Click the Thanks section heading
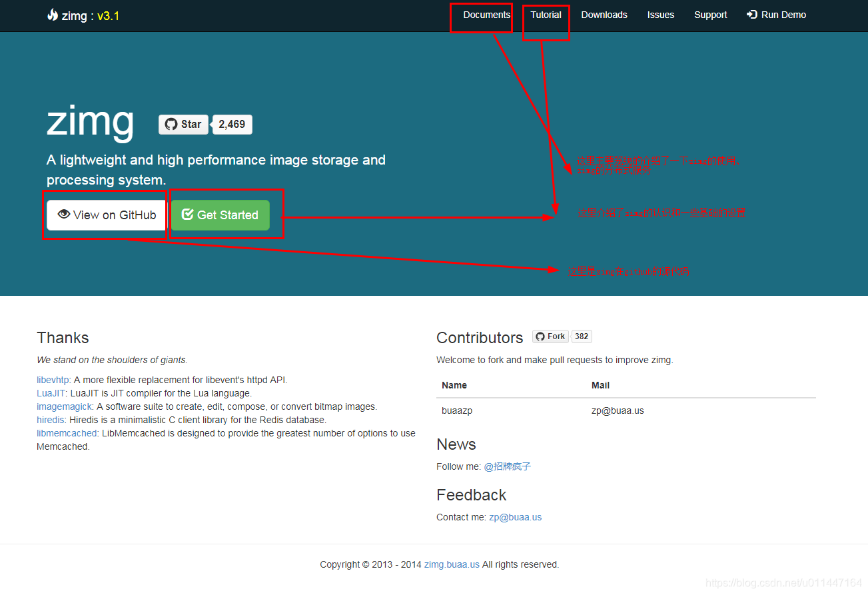This screenshot has height=595, width=868. [x=63, y=338]
